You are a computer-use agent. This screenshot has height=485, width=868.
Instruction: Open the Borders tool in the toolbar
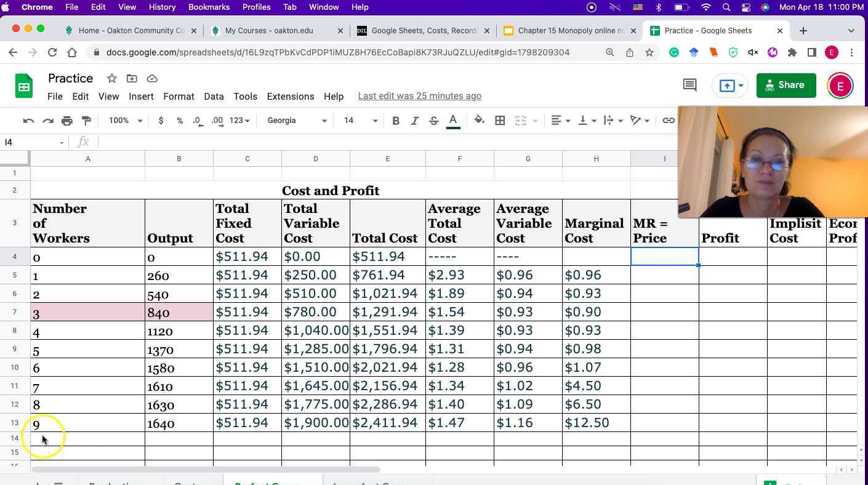tap(500, 121)
